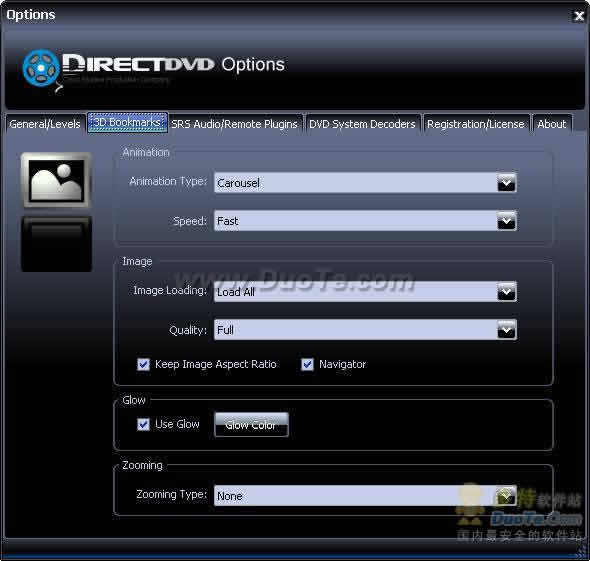The width and height of the screenshot is (590, 561).
Task: Click the Image Loading label
Action: (170, 290)
